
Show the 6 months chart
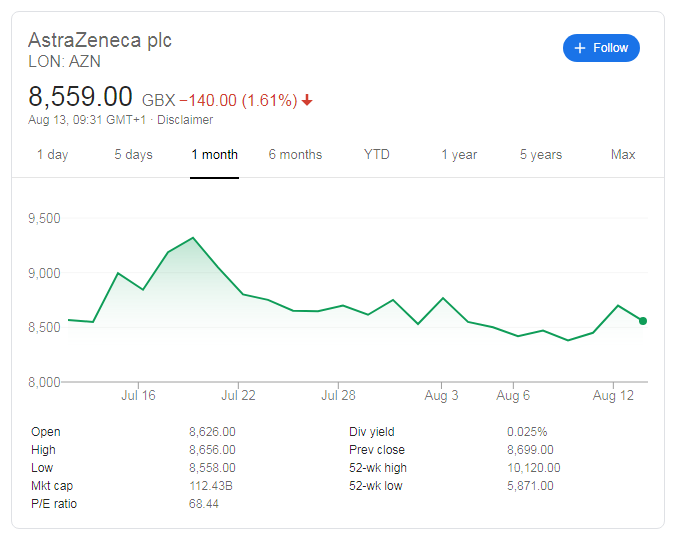(x=295, y=155)
